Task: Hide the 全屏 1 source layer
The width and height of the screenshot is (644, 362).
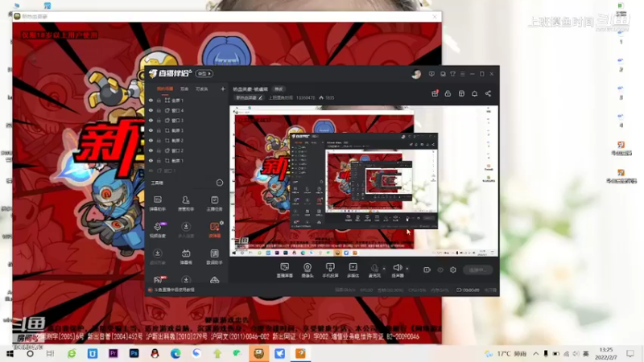Action: (x=151, y=100)
